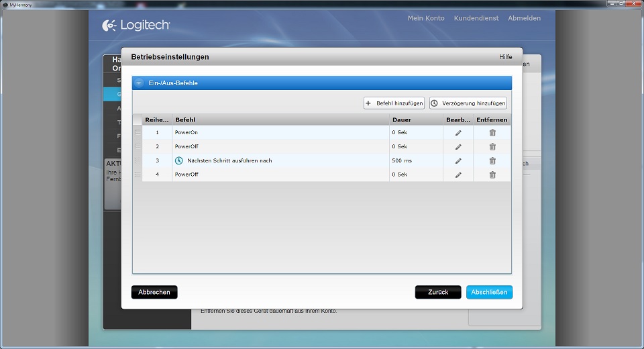Delete the PowerOn command in row 1
Screen dimensions: 644x349
click(492, 133)
